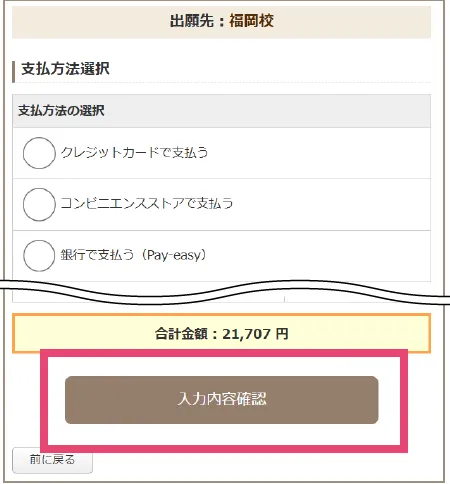Screen dimensions: 450x484
Task: Click empty space right of convenience store option
Action: (332, 204)
